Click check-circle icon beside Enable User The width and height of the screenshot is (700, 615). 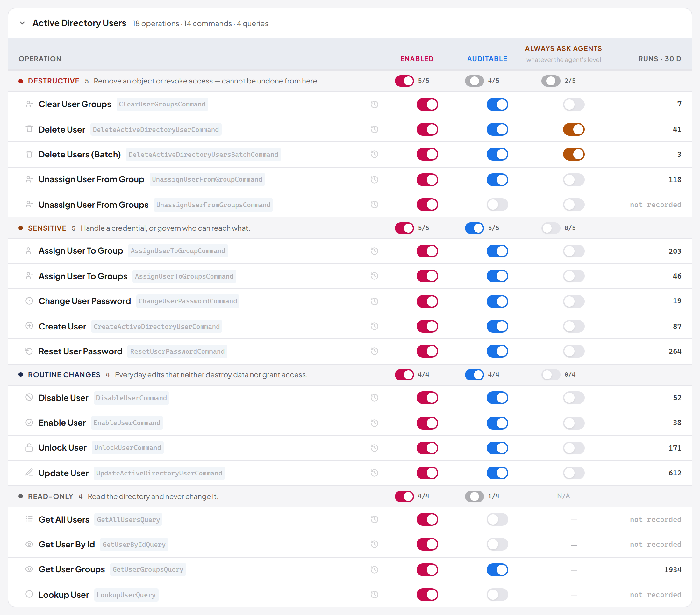coord(29,423)
